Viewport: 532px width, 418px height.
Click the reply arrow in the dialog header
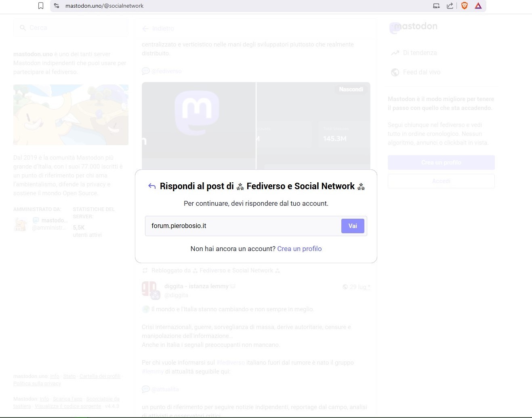point(151,186)
